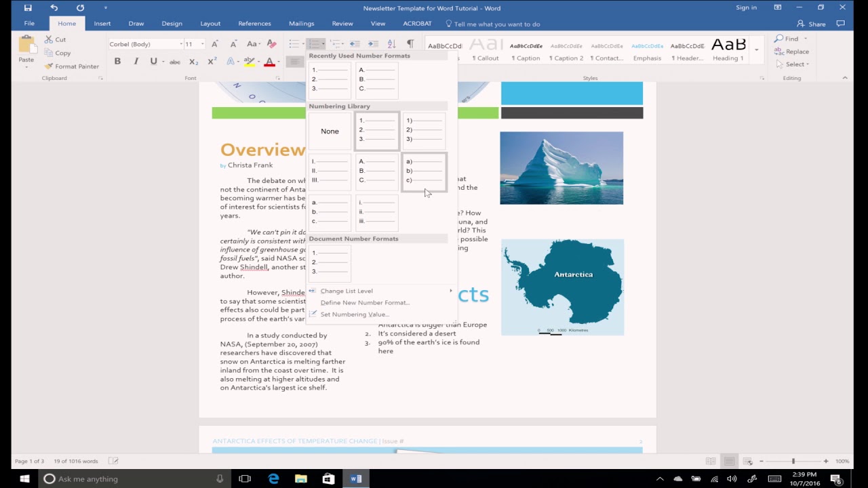This screenshot has height=488, width=868.
Task: Click the Replace icon
Action: click(779, 52)
